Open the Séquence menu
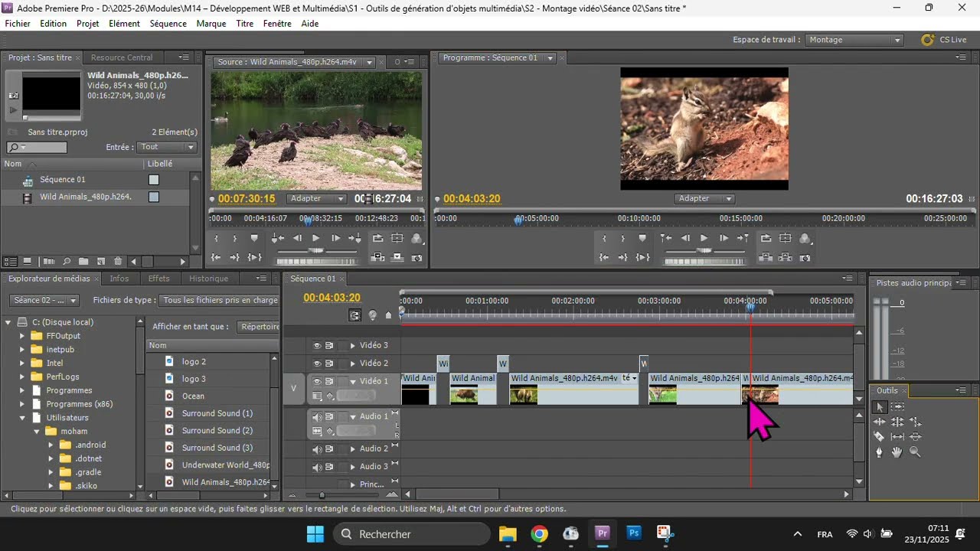This screenshot has height=551, width=980. coord(168,24)
